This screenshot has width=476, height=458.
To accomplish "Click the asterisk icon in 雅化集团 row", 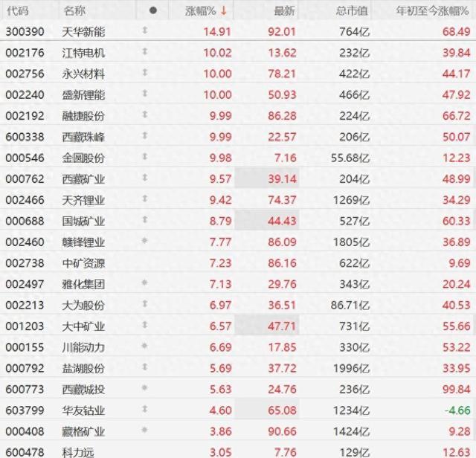I will click(145, 284).
